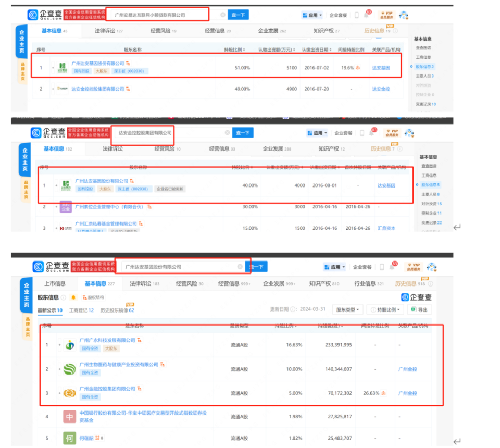
Task: Click 企查查 logo beside 广州安易达 search box
Action: point(45,15)
